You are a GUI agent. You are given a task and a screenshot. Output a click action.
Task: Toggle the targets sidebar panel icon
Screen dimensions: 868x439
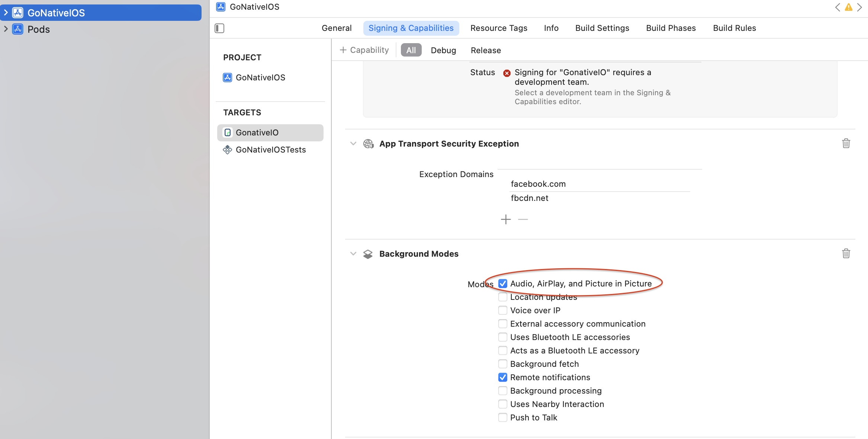[219, 28]
